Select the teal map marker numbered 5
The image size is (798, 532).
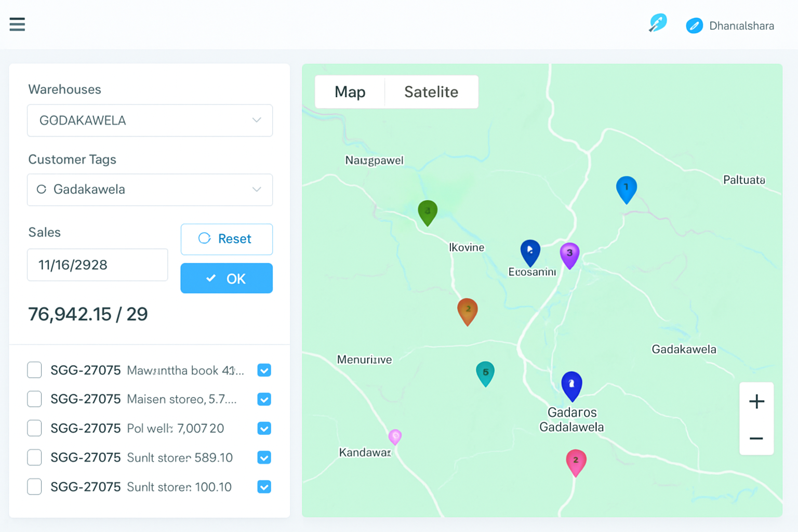pos(485,373)
